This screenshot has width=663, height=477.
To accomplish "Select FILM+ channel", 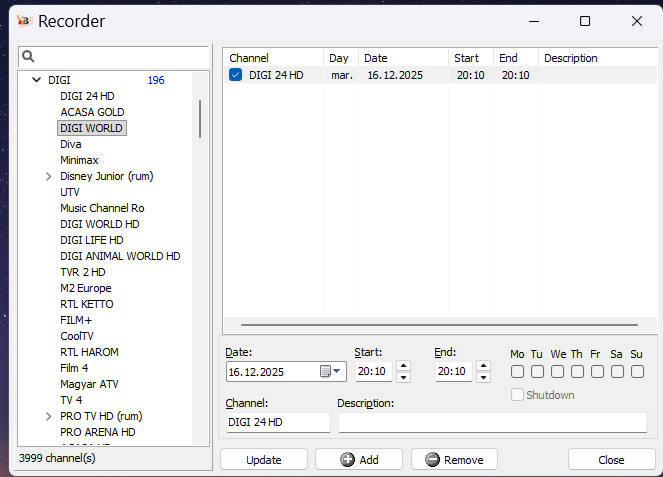I will [x=76, y=320].
